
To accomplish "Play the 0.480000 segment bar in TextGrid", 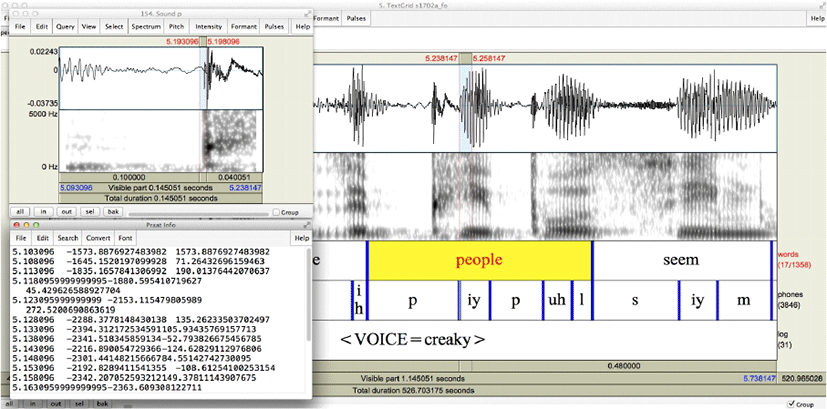I will click(624, 365).
